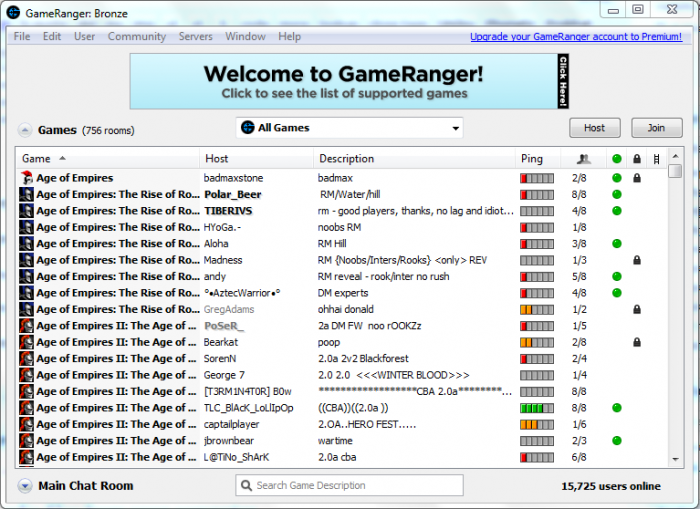Screen dimensions: 700x509
Task: Select the room described '2.0a cba'
Action: (343, 457)
